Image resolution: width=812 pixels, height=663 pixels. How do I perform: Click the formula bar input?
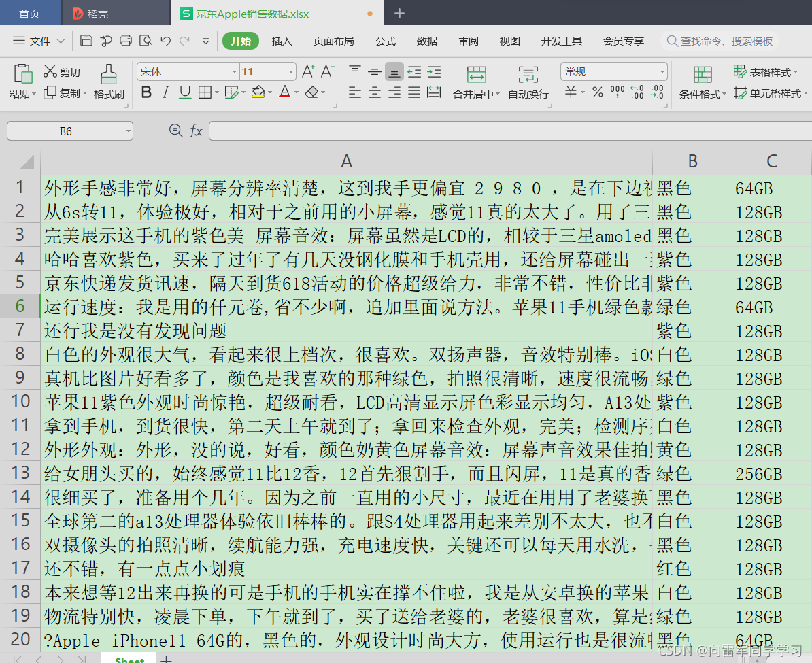(510, 131)
